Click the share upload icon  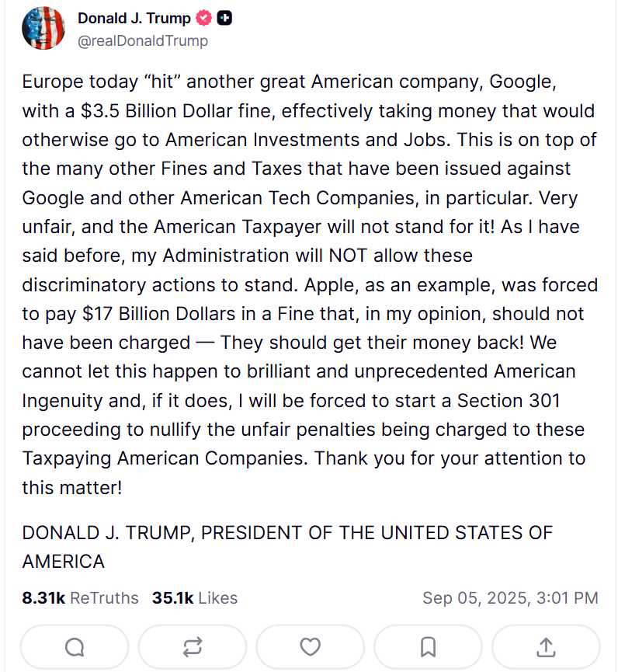(546, 646)
